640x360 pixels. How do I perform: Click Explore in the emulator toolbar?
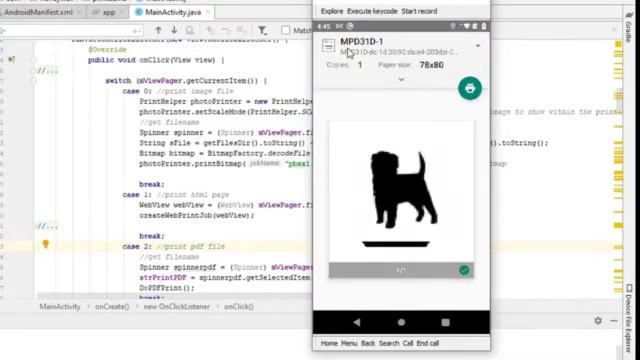click(x=332, y=11)
